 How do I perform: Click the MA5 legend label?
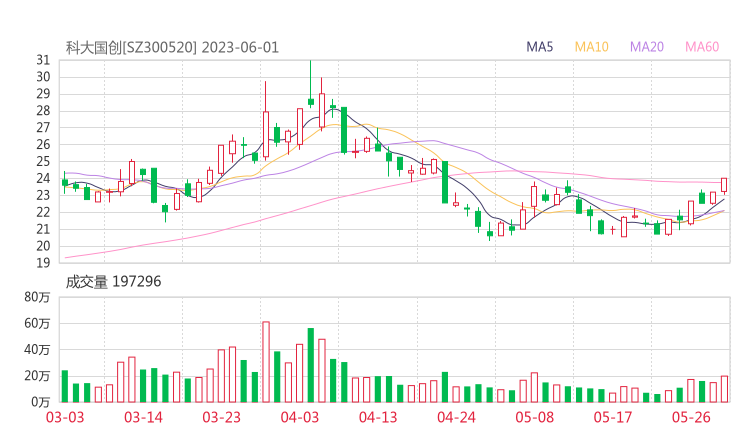click(x=539, y=47)
